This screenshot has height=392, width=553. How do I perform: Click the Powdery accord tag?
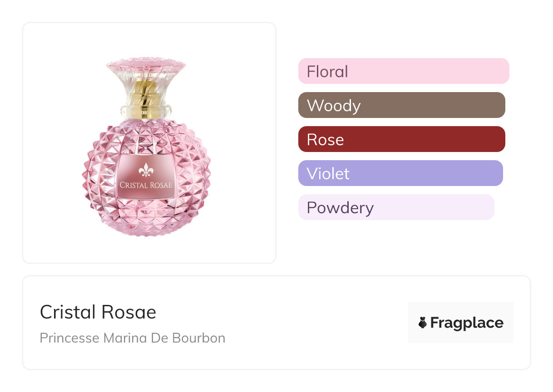tap(396, 207)
